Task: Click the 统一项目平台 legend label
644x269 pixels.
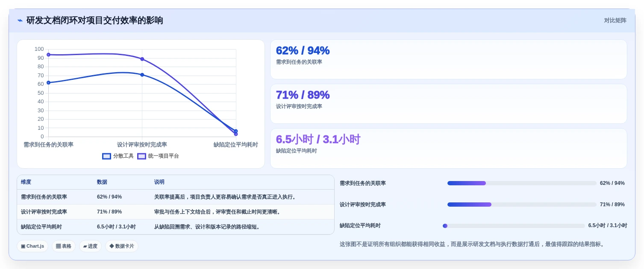Action: 163,156
